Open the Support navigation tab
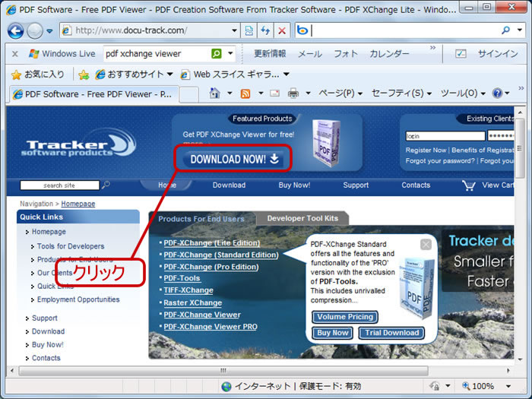Viewport: 532px width, 399px height. point(356,185)
